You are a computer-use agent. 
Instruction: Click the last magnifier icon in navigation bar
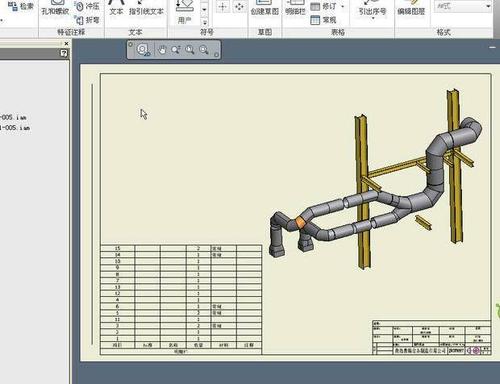[204, 50]
